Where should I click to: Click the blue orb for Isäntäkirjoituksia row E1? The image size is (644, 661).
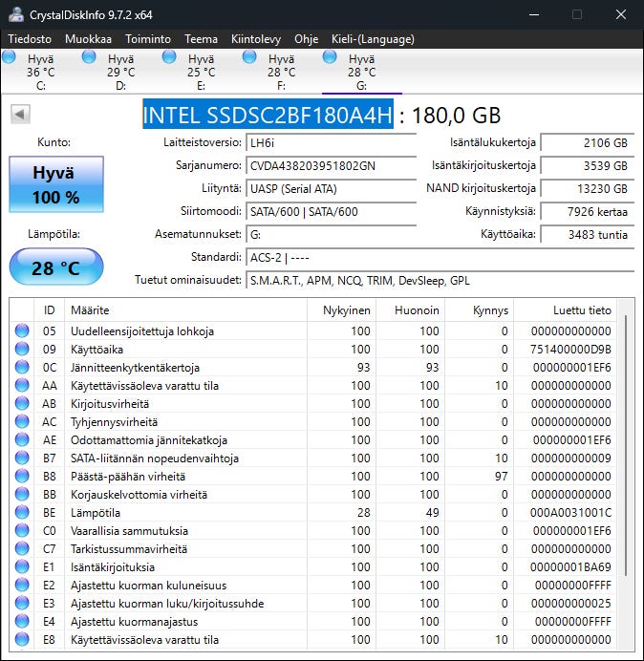coord(22,567)
